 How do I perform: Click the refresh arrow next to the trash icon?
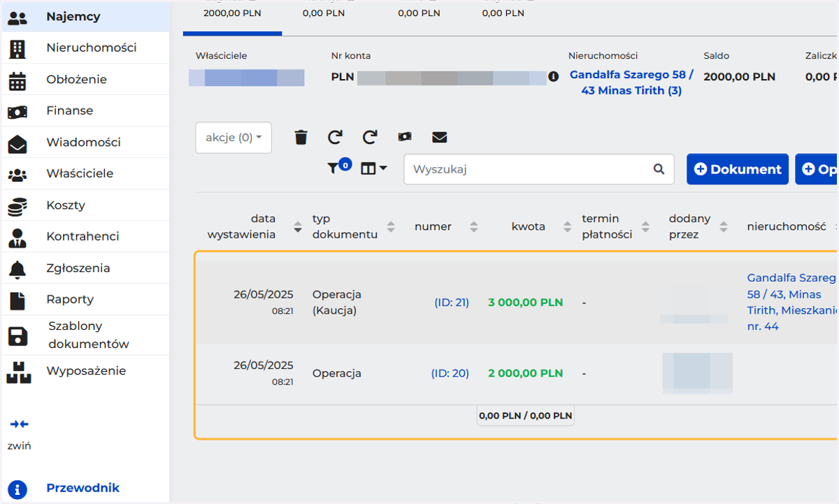336,137
